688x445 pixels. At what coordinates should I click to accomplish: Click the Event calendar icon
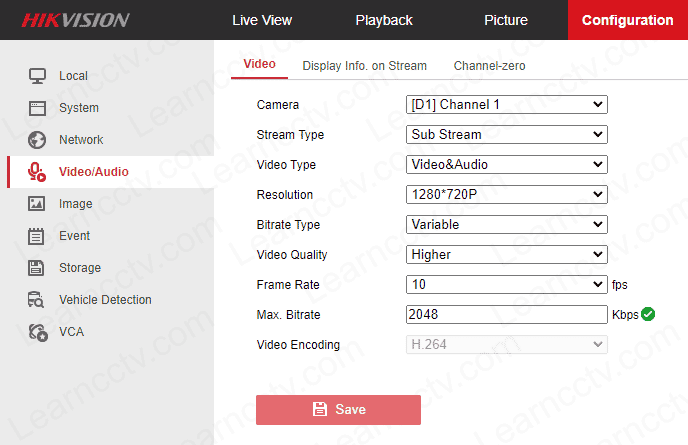pyautogui.click(x=37, y=236)
